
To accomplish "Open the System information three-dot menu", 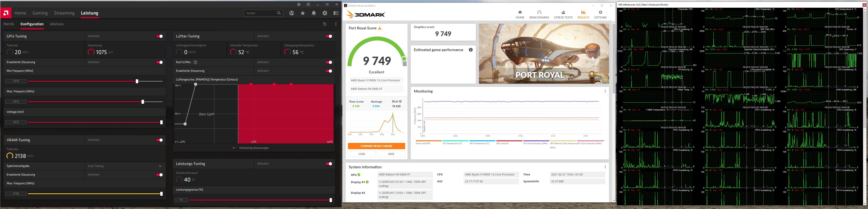I will click(605, 167).
